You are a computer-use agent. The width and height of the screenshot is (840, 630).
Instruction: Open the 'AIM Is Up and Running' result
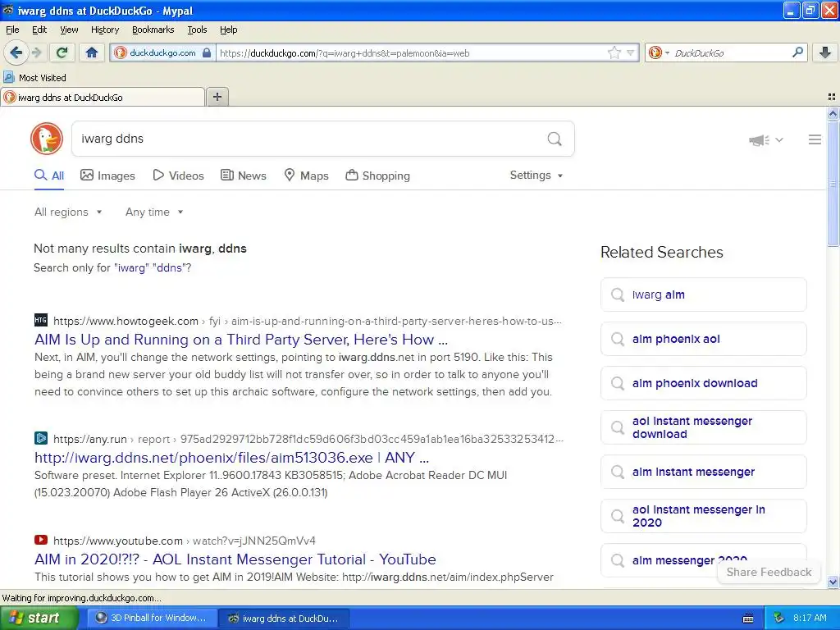(241, 340)
